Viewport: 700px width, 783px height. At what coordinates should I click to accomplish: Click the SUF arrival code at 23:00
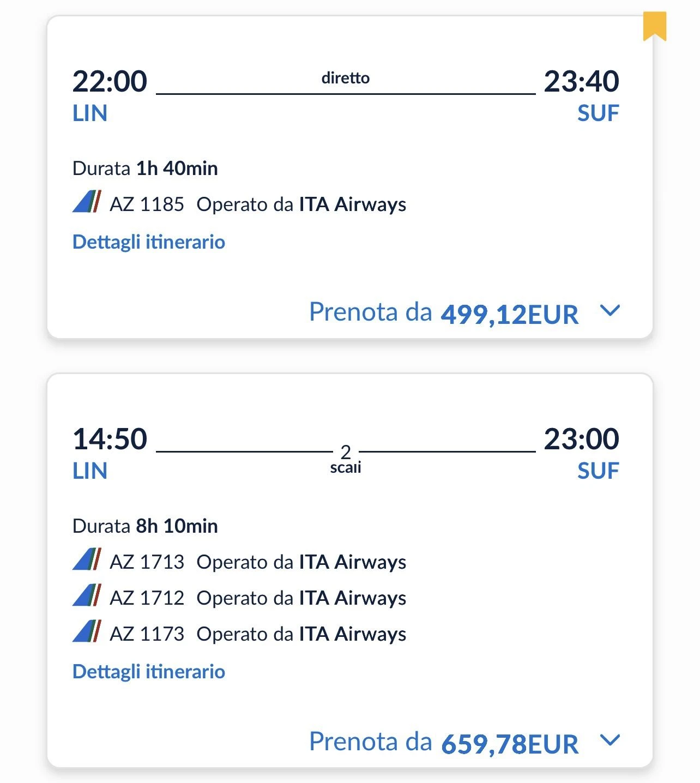pyautogui.click(x=598, y=471)
